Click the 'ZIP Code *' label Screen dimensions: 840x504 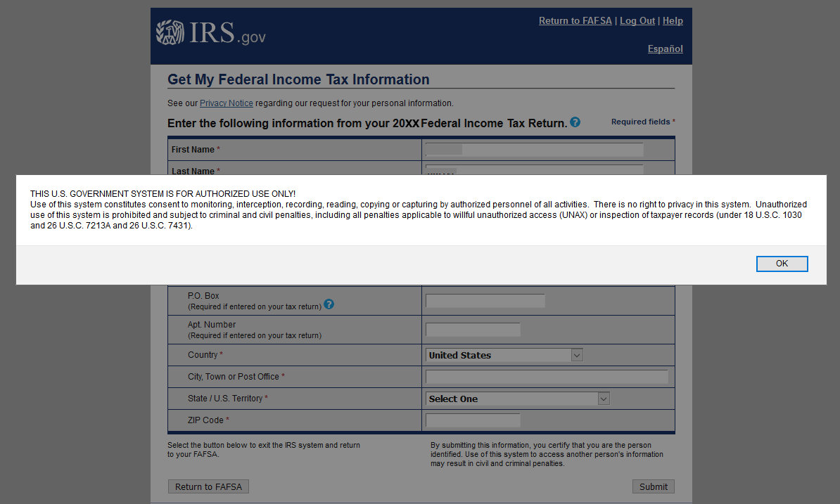[x=208, y=420]
